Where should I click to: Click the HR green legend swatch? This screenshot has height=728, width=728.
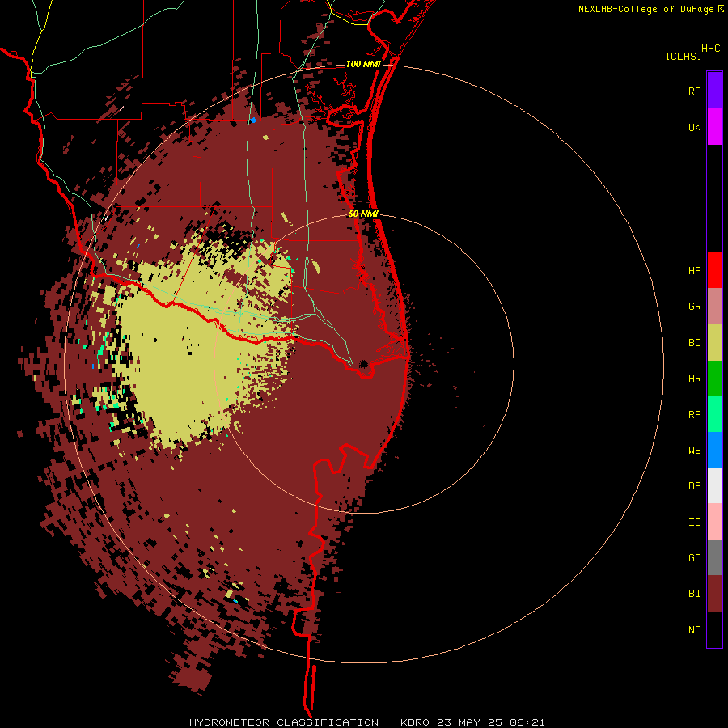(714, 379)
